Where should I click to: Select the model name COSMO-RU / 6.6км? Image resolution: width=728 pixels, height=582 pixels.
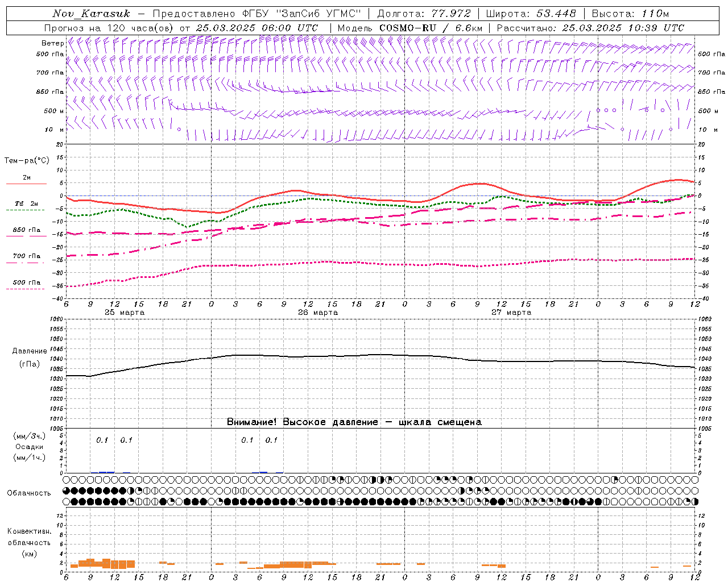[x=431, y=28]
